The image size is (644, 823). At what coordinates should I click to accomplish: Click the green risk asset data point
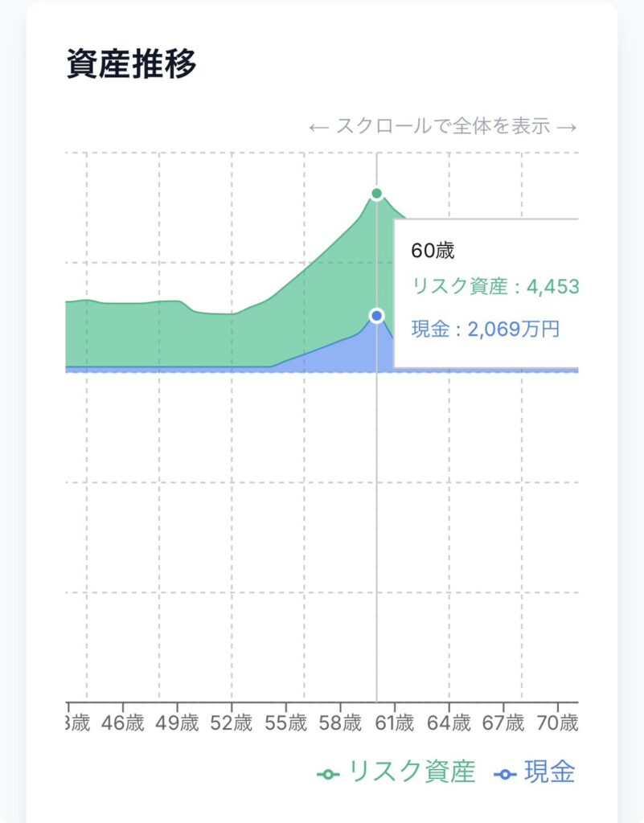(x=376, y=193)
